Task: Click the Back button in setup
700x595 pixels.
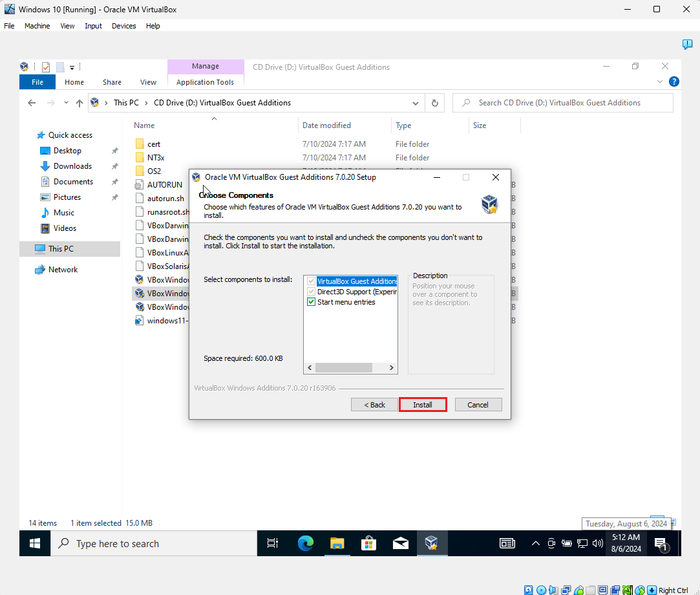Action: 374,405
